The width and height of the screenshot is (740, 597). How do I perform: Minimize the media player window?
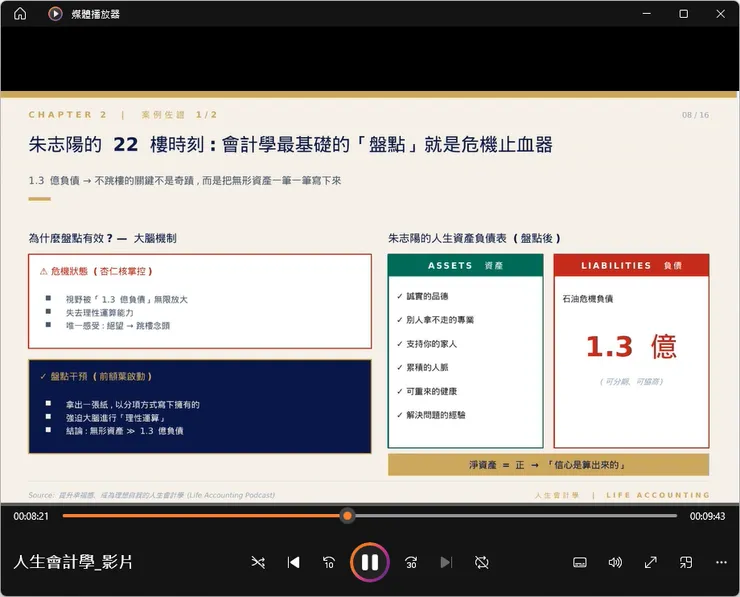pos(647,14)
